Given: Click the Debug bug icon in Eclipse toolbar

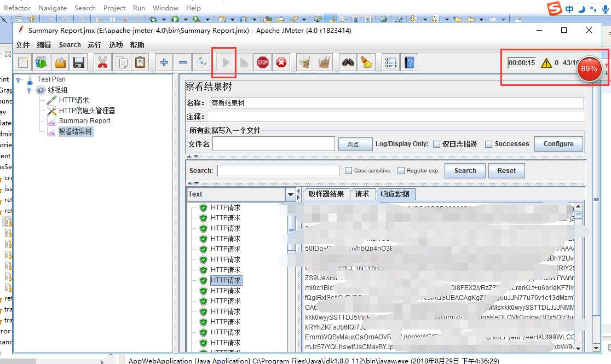Looking at the screenshot, I should [153, 19].
